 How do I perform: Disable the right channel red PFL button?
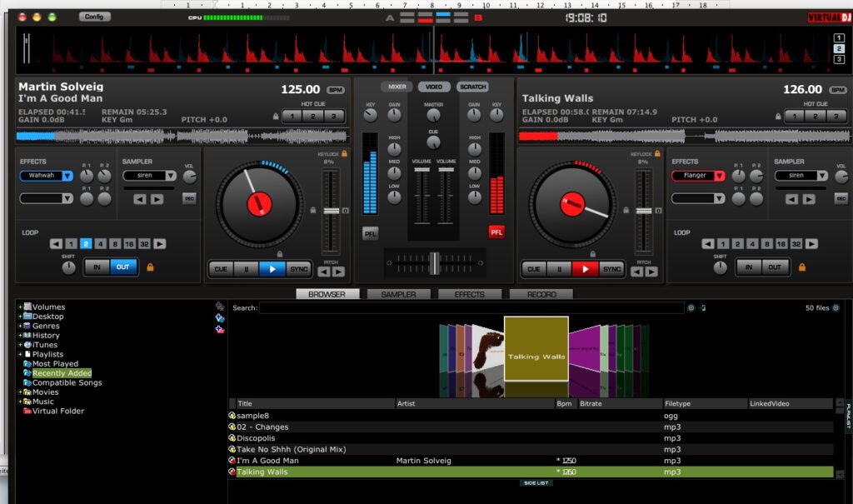[496, 232]
